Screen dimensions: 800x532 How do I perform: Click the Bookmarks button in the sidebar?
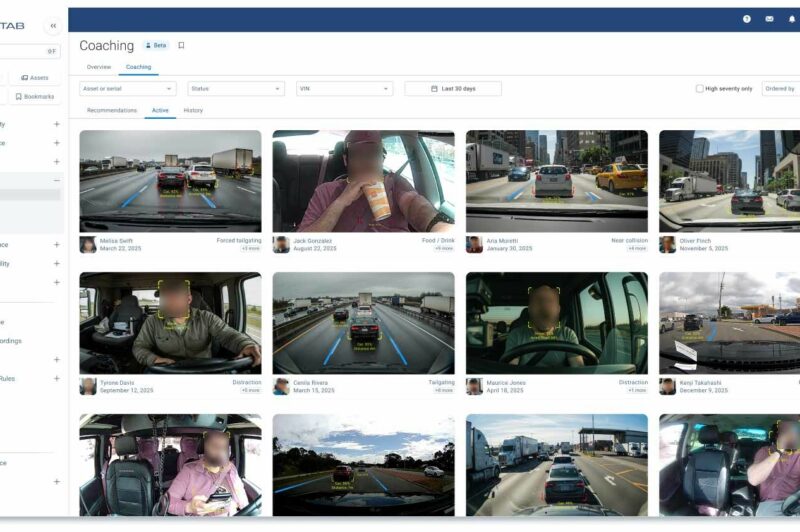(35, 96)
